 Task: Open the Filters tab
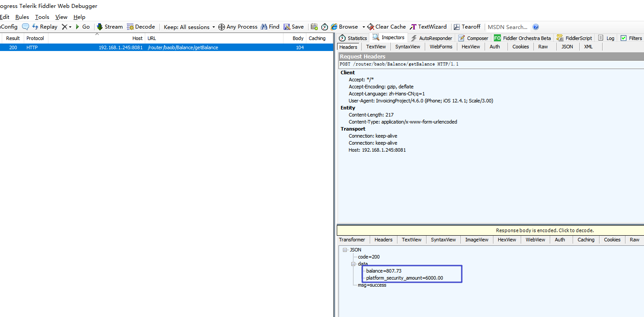pos(631,38)
